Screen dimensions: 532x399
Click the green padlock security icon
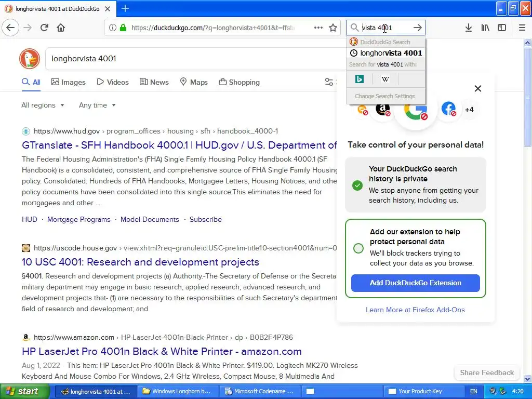123,28
